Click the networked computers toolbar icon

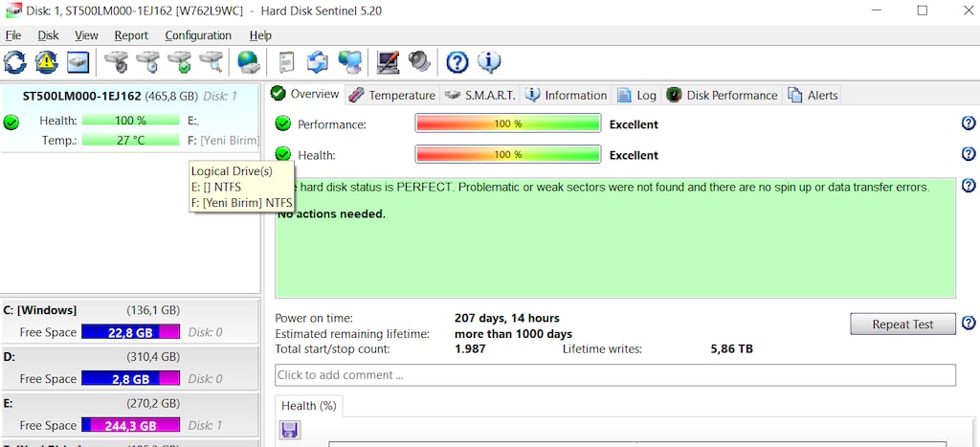coord(350,62)
